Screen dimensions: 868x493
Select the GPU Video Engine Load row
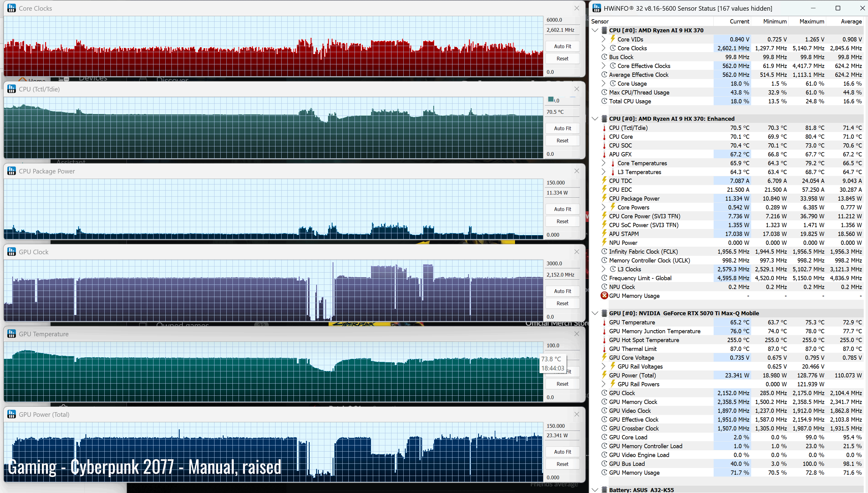coord(732,455)
